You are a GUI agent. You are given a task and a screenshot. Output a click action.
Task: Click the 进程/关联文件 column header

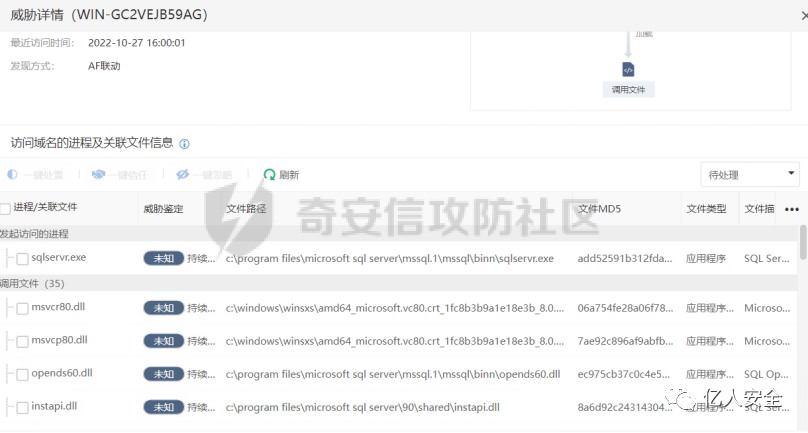point(45,207)
